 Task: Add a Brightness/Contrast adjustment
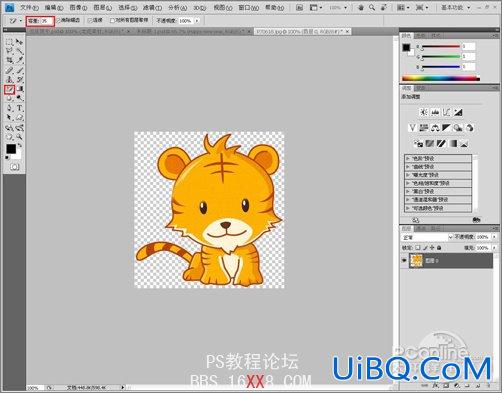point(424,112)
